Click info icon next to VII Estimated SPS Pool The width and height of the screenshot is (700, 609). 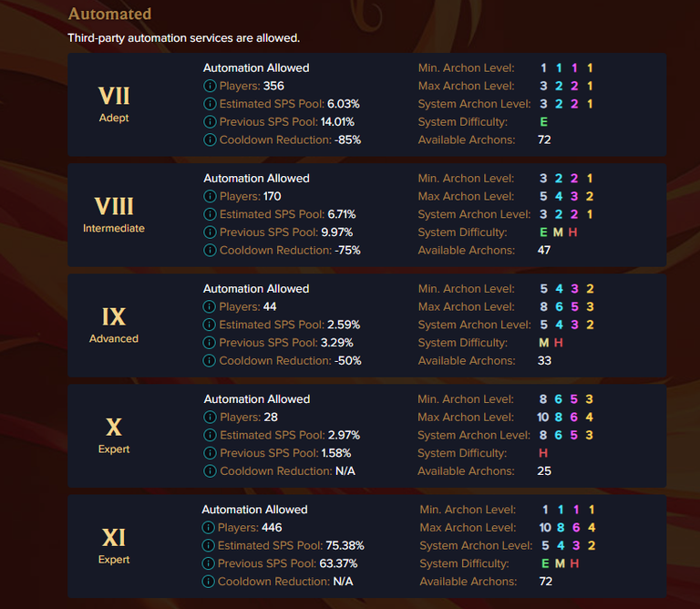(210, 104)
